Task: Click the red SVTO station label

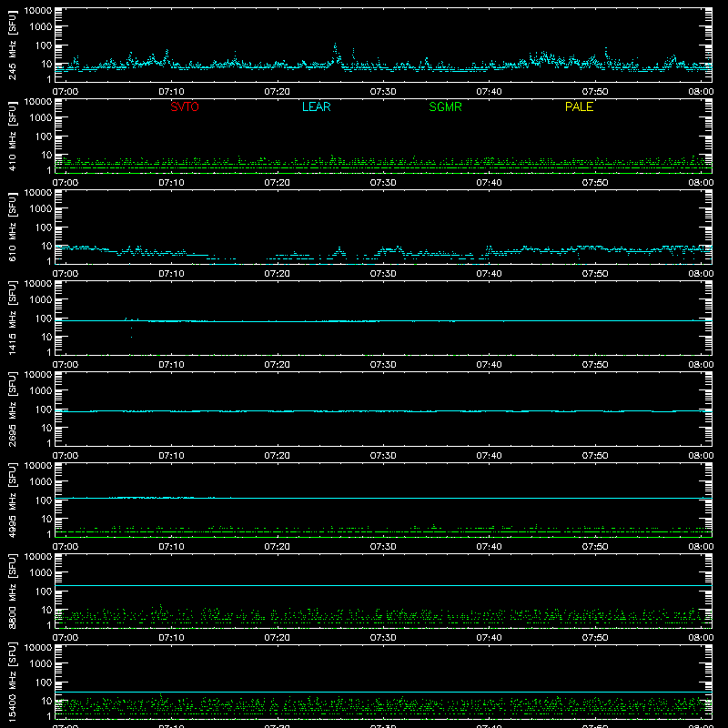Action: tap(185, 106)
